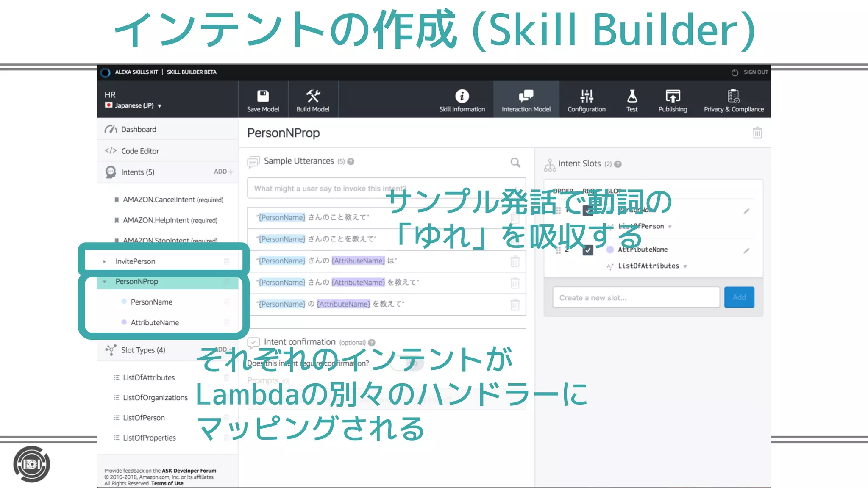This screenshot has width=868, height=488.
Task: Click the drag handle for slot 2
Action: (x=558, y=250)
